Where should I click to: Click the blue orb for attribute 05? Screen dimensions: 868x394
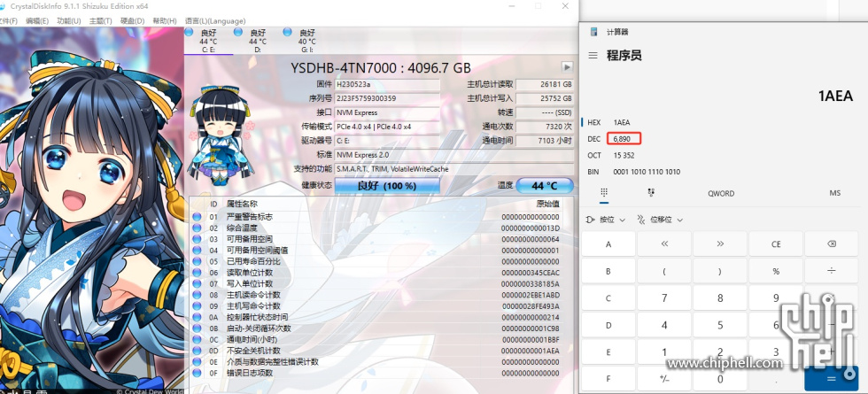197,261
